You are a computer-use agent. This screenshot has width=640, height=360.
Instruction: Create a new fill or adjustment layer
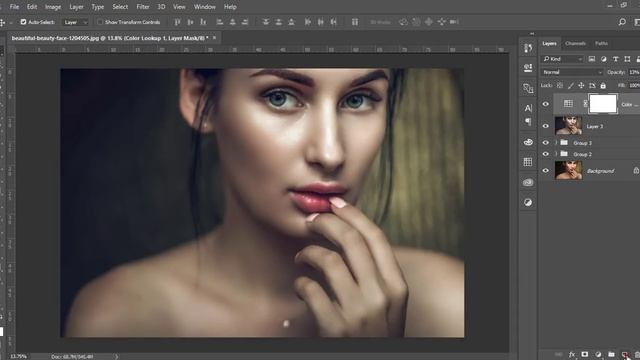coord(598,354)
